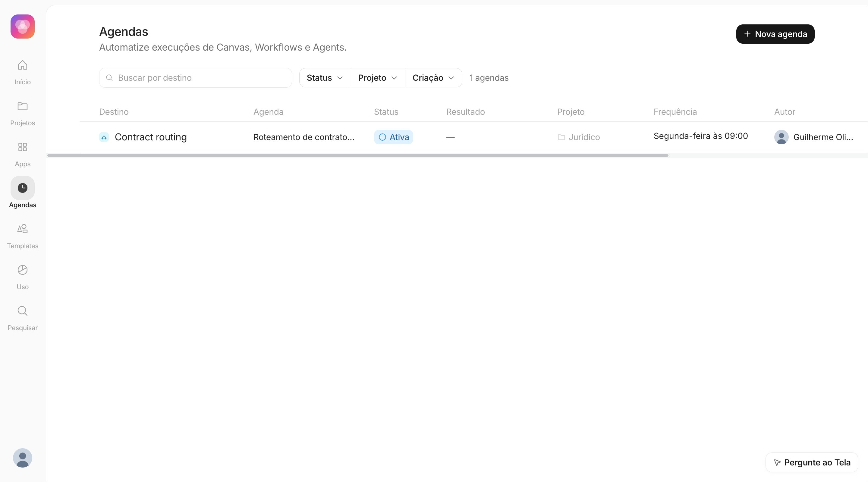Click the Inicio sidebar label
This screenshot has width=868, height=482.
pyautogui.click(x=23, y=82)
